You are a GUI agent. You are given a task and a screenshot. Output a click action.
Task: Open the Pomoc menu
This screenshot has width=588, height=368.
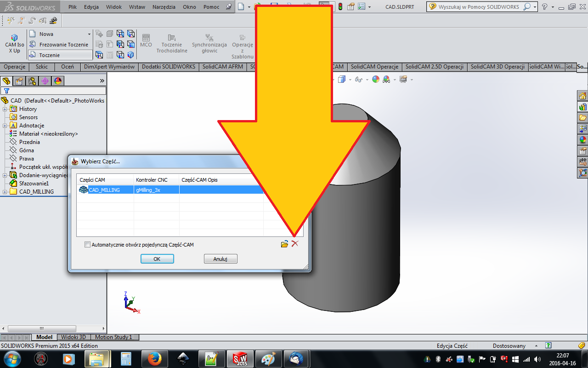[211, 7]
